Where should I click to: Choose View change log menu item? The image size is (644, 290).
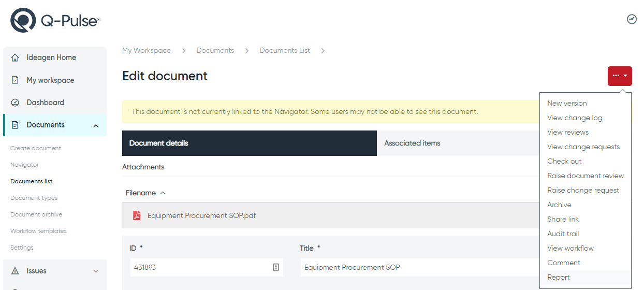tap(575, 118)
